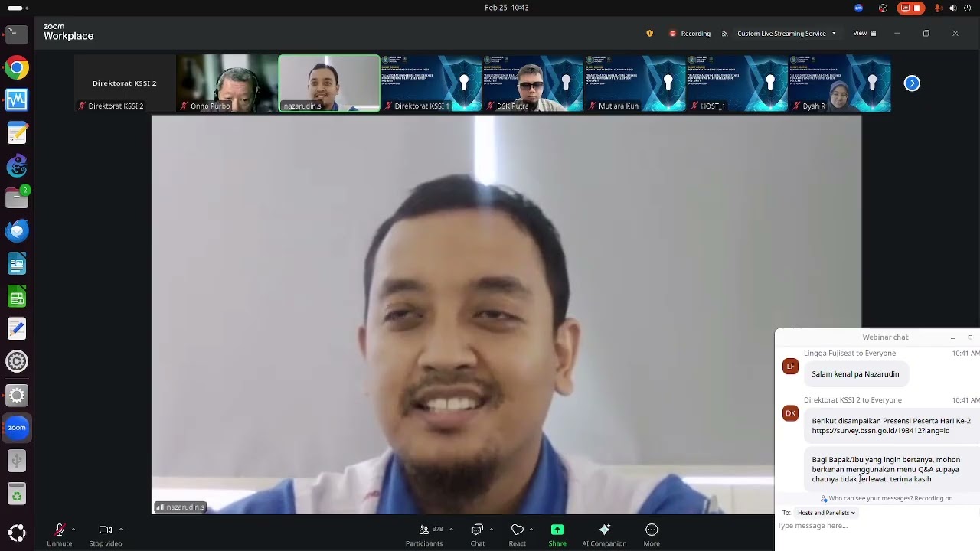Expand video options arrow beside Stop video
Viewport: 980px width, 551px height.
(120, 529)
